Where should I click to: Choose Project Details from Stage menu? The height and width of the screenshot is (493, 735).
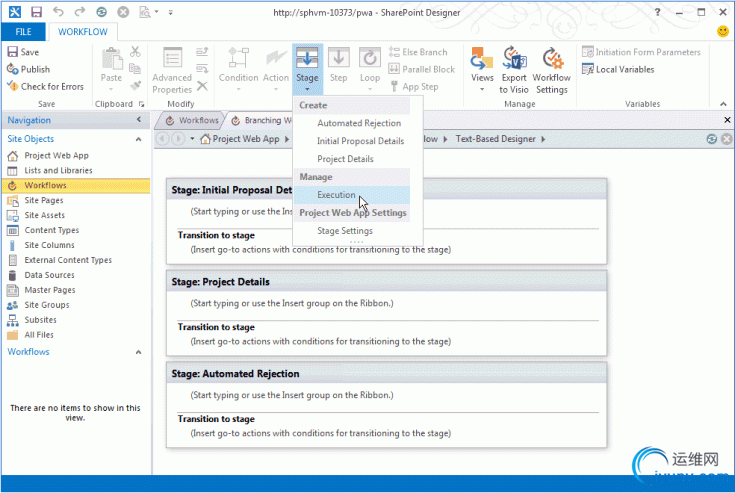pos(345,159)
